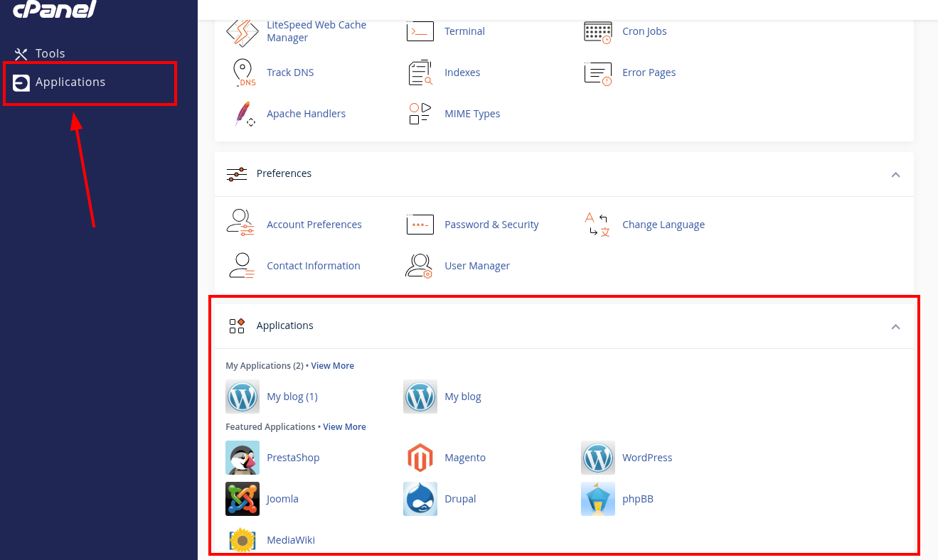Select the Drupal application icon
This screenshot has width=938, height=560.
pos(420,499)
